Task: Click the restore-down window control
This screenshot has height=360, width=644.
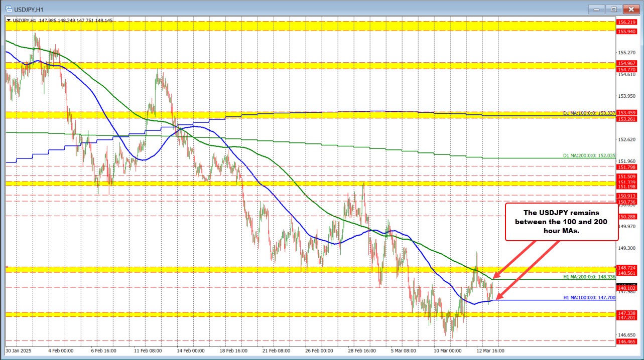Action: [613, 9]
